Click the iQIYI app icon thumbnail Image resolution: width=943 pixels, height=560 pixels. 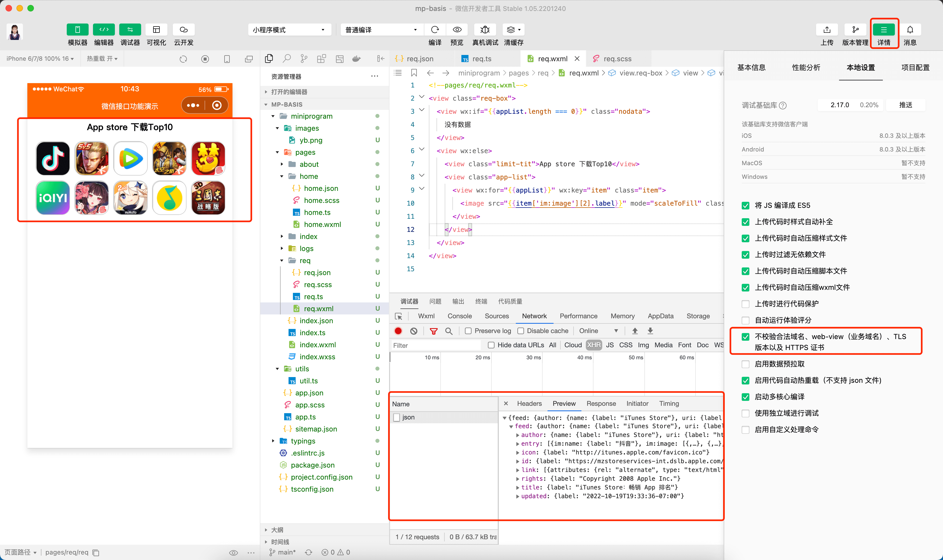pos(53,198)
